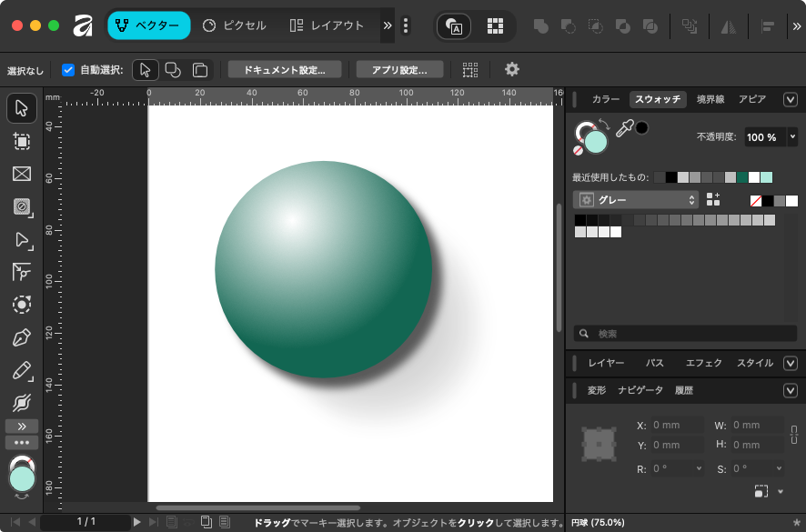This screenshot has width=806, height=532.
Task: Click the add swatch to palette icon
Action: click(x=713, y=199)
